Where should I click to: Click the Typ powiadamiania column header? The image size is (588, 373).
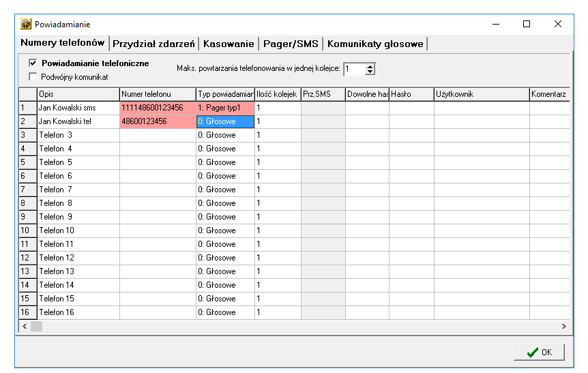click(225, 93)
